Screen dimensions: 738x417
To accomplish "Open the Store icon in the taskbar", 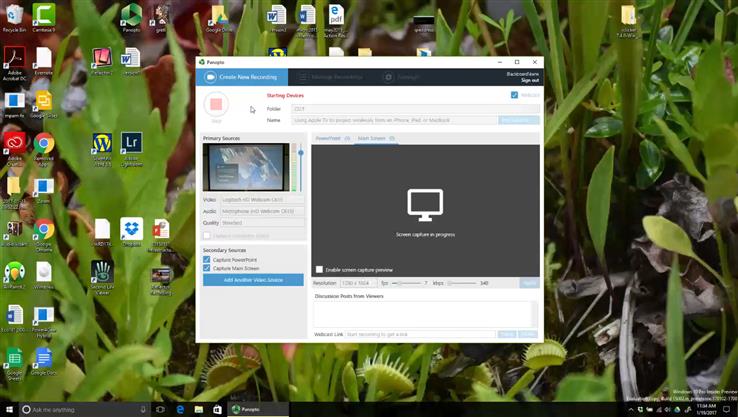I will click(217, 409).
